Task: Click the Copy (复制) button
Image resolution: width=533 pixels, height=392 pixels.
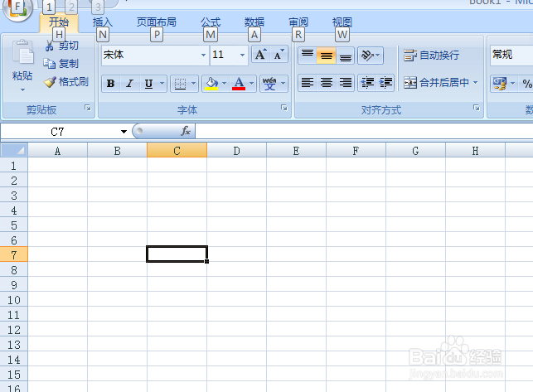Action: pyautogui.click(x=61, y=64)
